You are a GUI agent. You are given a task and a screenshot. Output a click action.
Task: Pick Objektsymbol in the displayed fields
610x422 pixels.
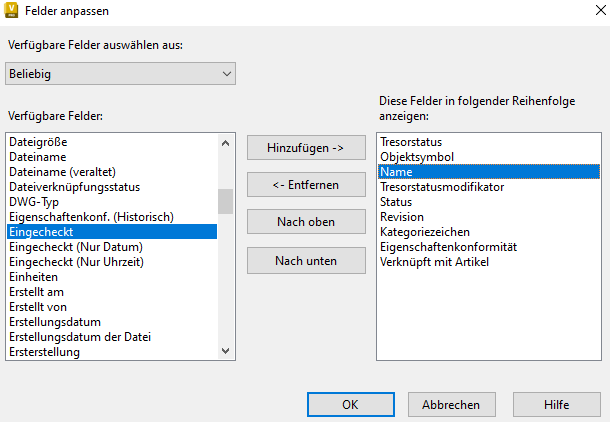pyautogui.click(x=417, y=157)
